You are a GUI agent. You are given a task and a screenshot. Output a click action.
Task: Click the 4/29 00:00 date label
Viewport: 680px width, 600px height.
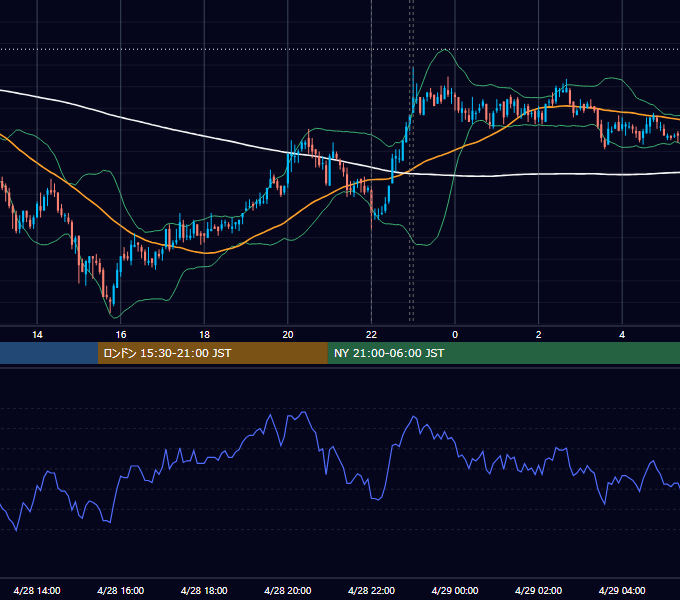tap(455, 590)
